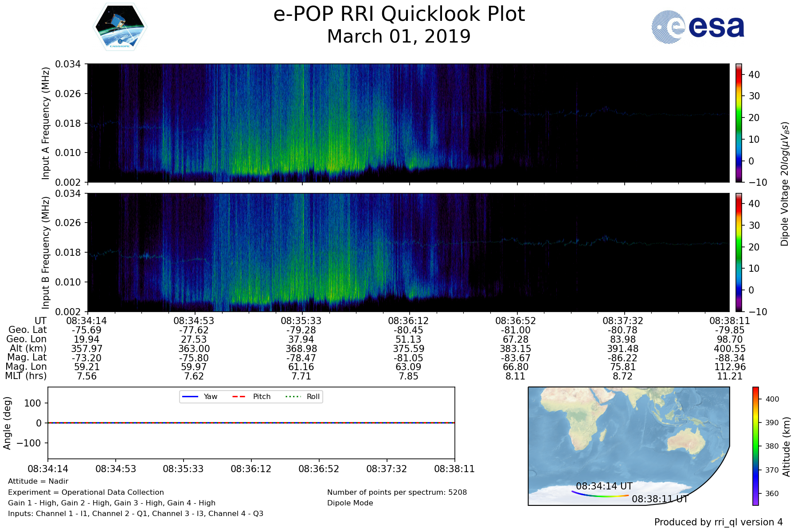798x532 pixels.
Task: Click the CASSIOPE satellite mission logo
Action: [x=120, y=27]
